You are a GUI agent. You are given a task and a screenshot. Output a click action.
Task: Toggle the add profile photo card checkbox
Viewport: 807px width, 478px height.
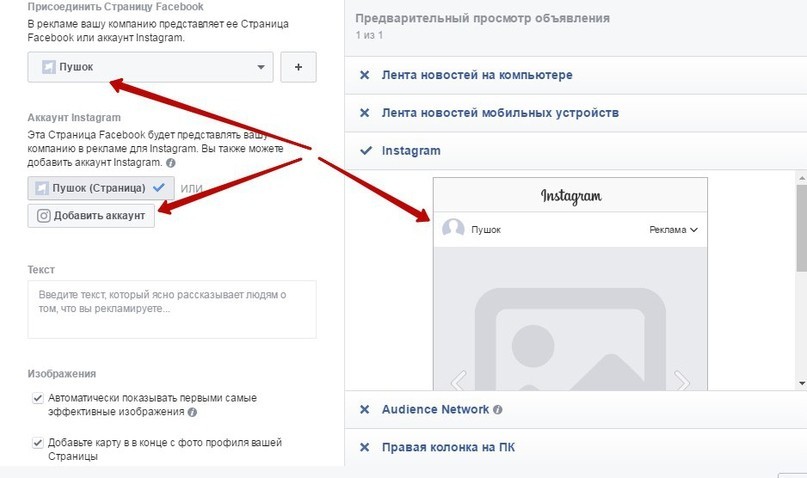38,442
